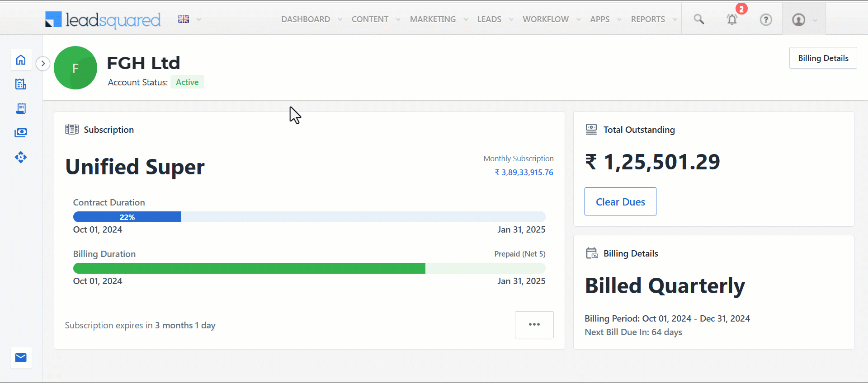Click the Prepaid (Net 5) label

pos(520,254)
